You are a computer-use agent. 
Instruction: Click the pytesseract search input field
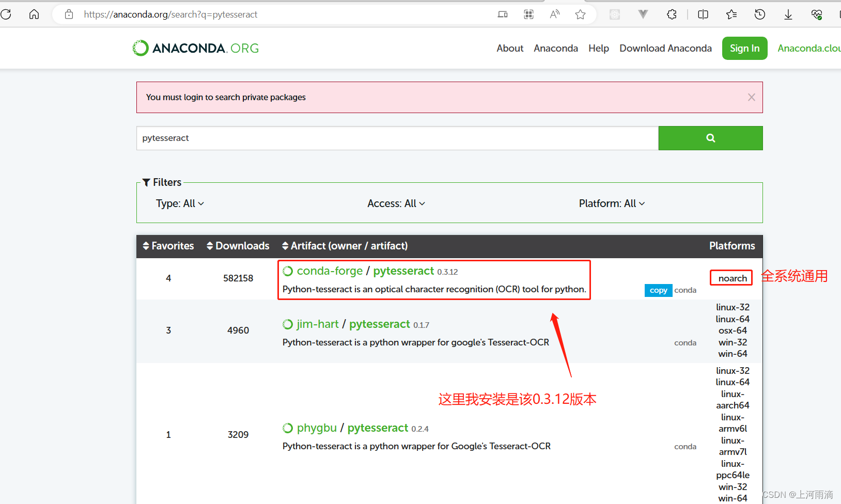click(397, 138)
